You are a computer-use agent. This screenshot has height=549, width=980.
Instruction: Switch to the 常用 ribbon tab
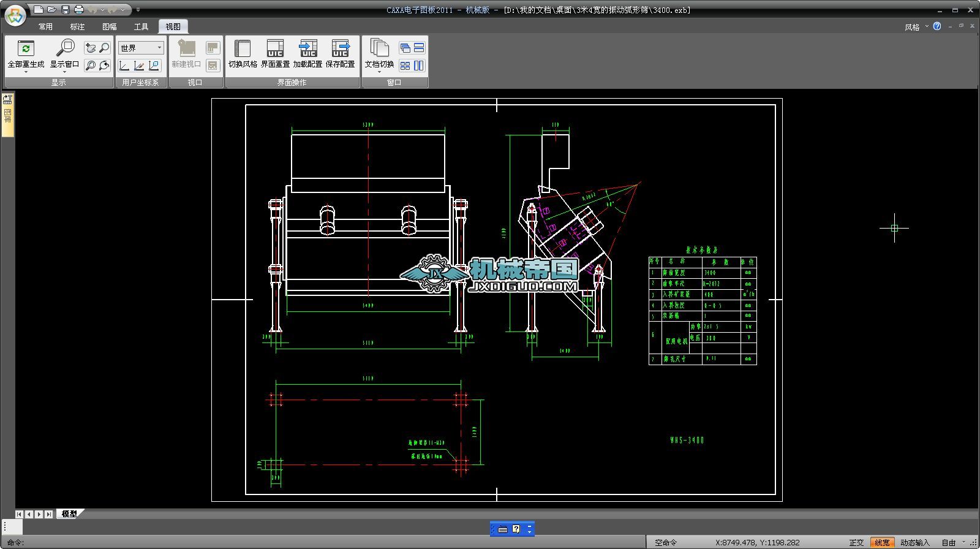[x=45, y=26]
